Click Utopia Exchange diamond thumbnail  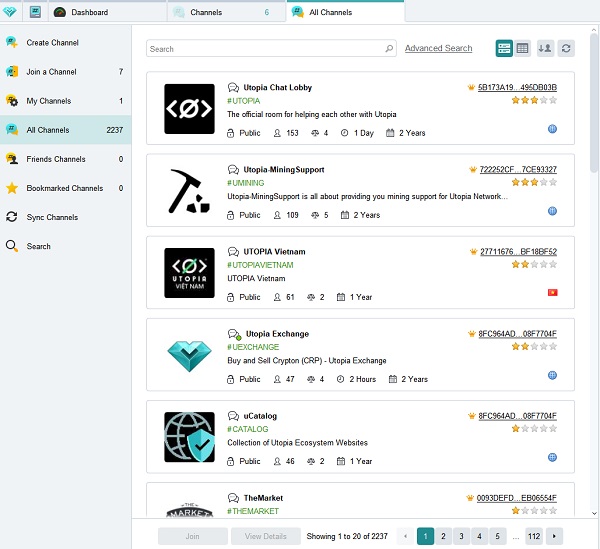[x=189, y=355]
